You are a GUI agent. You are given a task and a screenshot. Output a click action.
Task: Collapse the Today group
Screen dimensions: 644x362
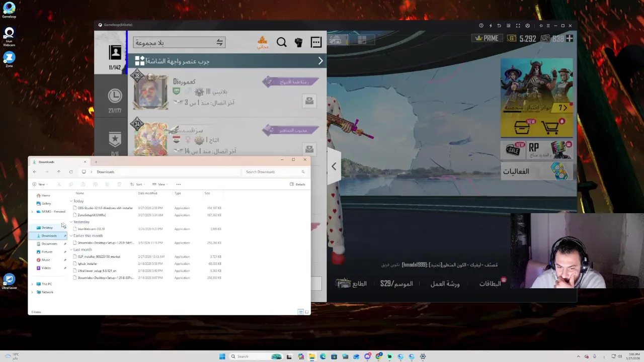pyautogui.click(x=71, y=201)
